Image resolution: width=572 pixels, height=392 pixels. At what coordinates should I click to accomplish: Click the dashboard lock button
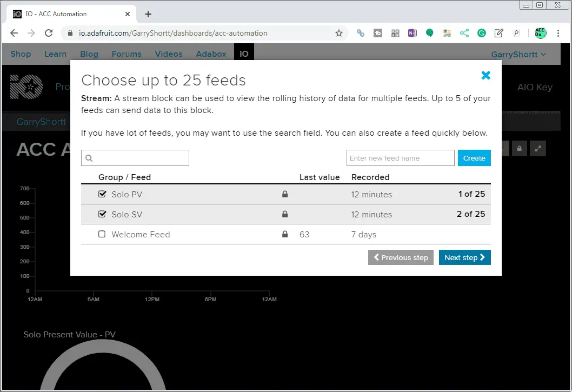tap(519, 149)
